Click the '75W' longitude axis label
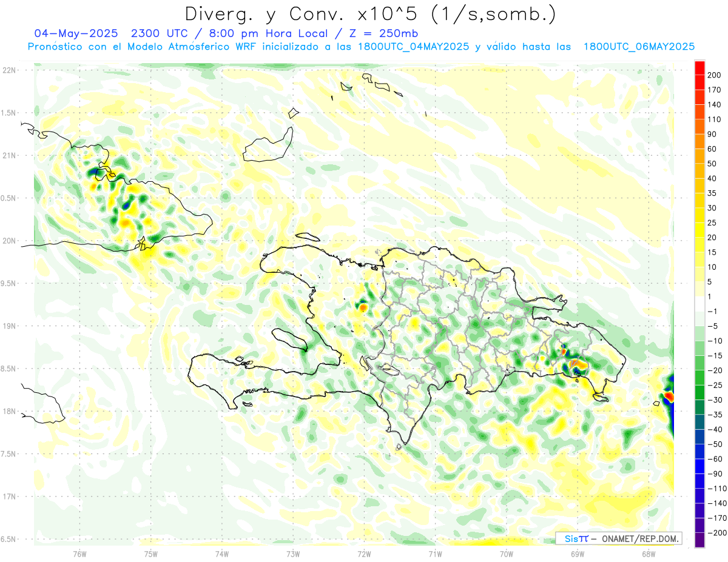Screen dimensions: 728x562 (151, 554)
